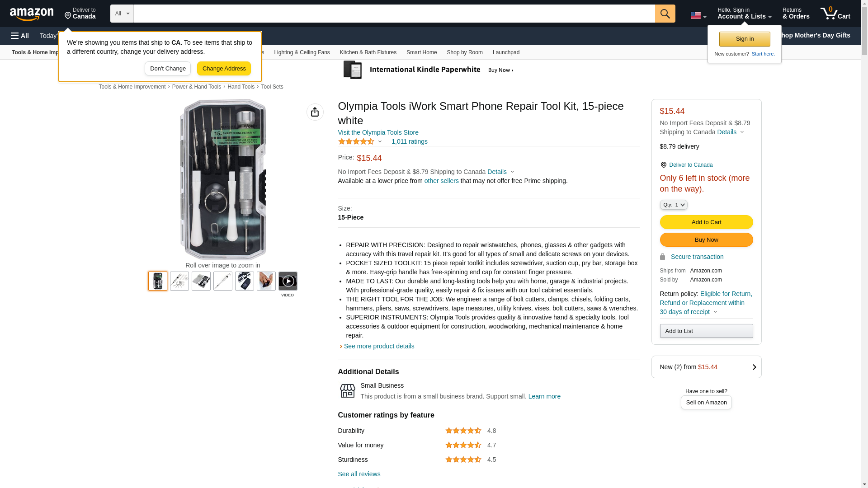Open the Smart Home menu item
Image resolution: width=868 pixels, height=488 pixels.
(421, 52)
